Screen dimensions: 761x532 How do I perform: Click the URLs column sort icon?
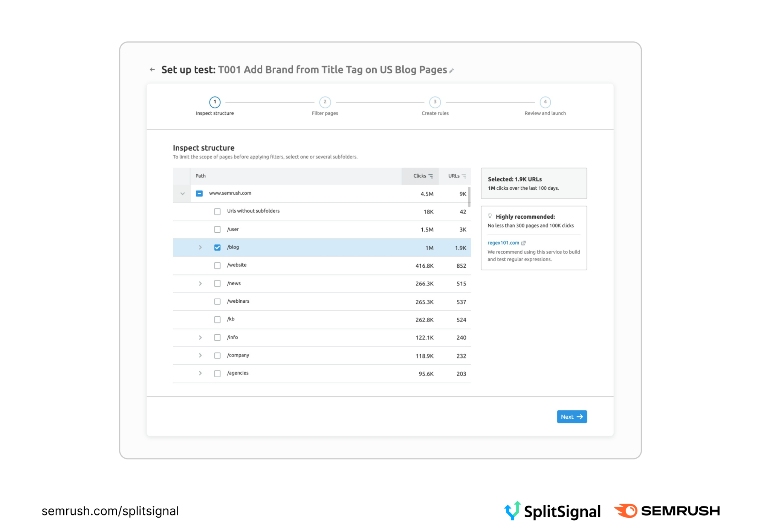point(464,176)
